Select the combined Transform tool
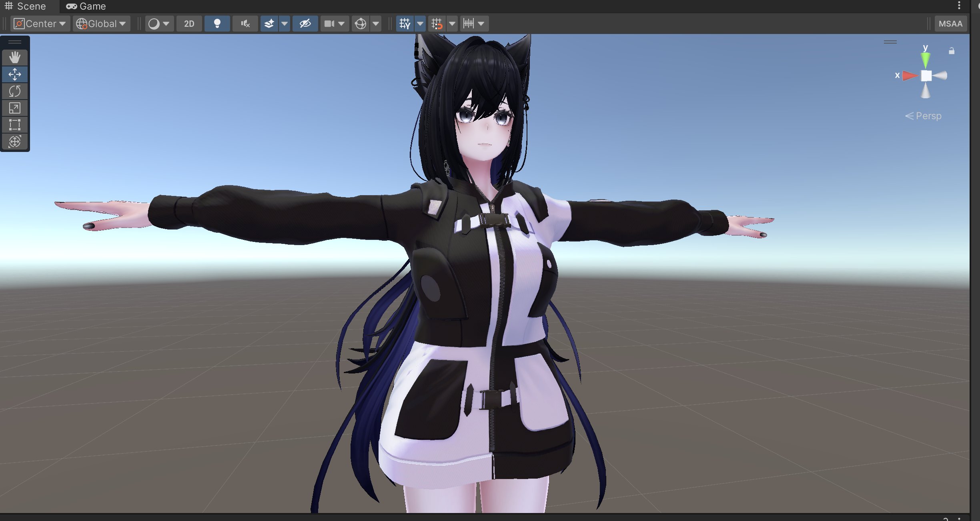Screen dimensions: 980x521 click(15, 142)
